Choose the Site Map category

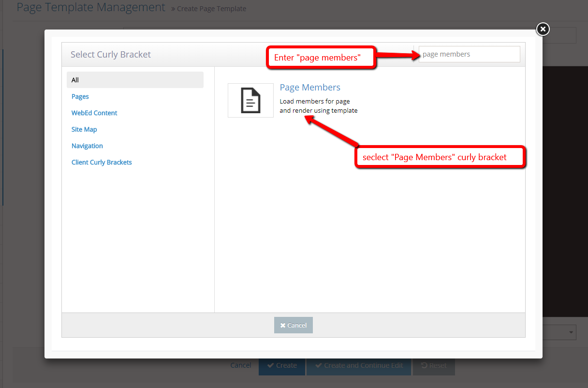tap(84, 129)
